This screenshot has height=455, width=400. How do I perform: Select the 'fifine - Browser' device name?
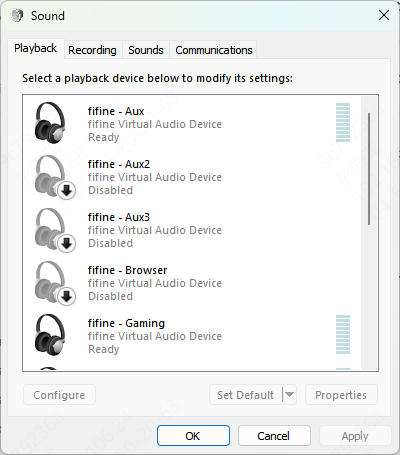(127, 270)
